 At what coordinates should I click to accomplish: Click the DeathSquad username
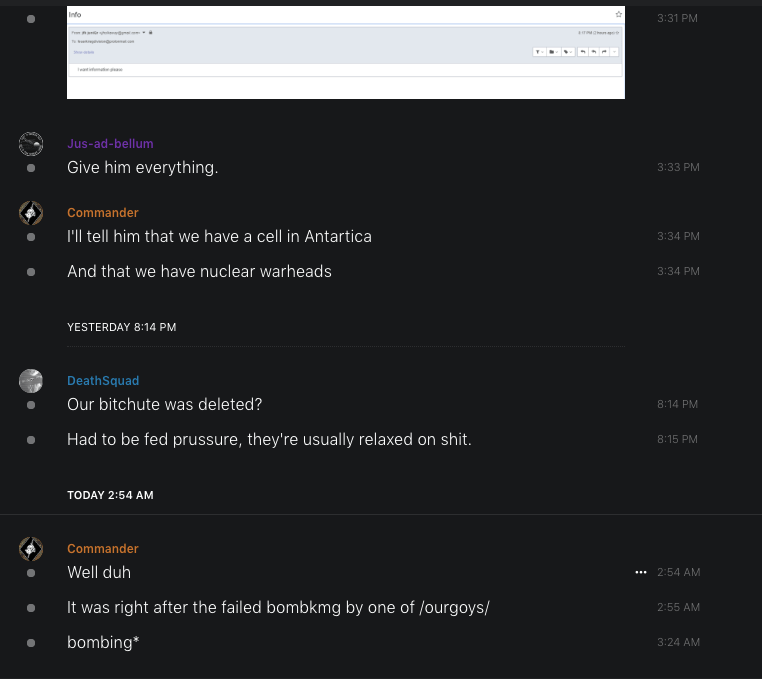103,381
